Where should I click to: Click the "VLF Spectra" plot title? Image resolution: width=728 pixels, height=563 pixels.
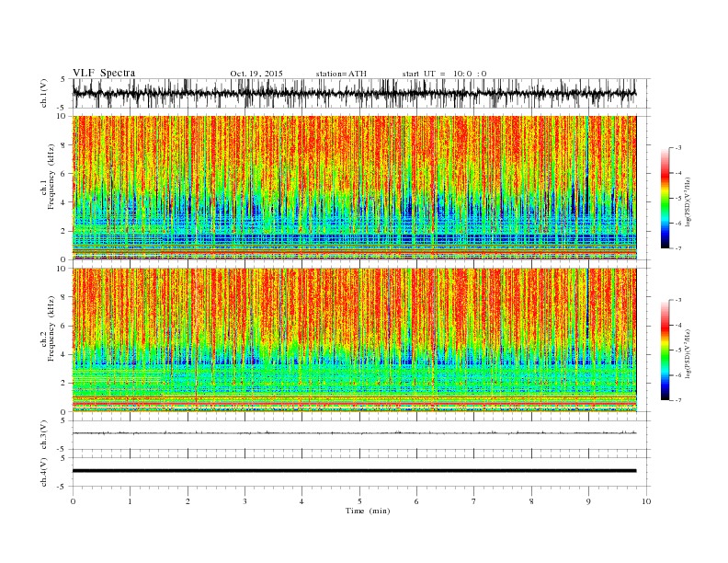(104, 73)
